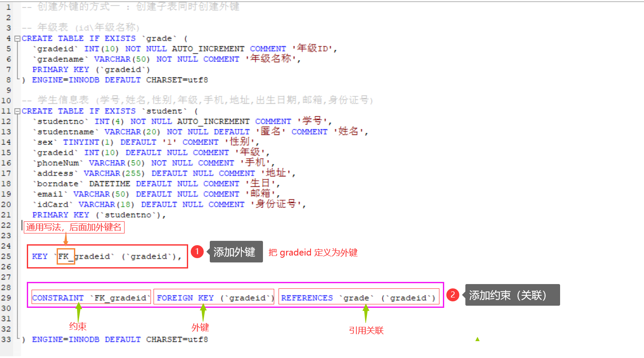This screenshot has width=644, height=358.
Task: Click the '姓名' comment string
Action: coord(349,131)
